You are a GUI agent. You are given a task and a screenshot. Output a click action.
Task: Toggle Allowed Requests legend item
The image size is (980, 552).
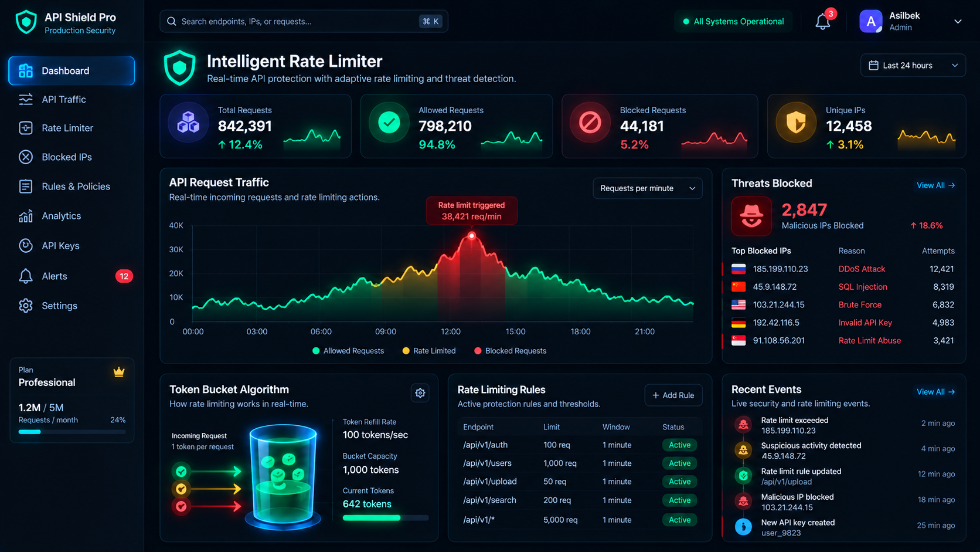coord(348,351)
